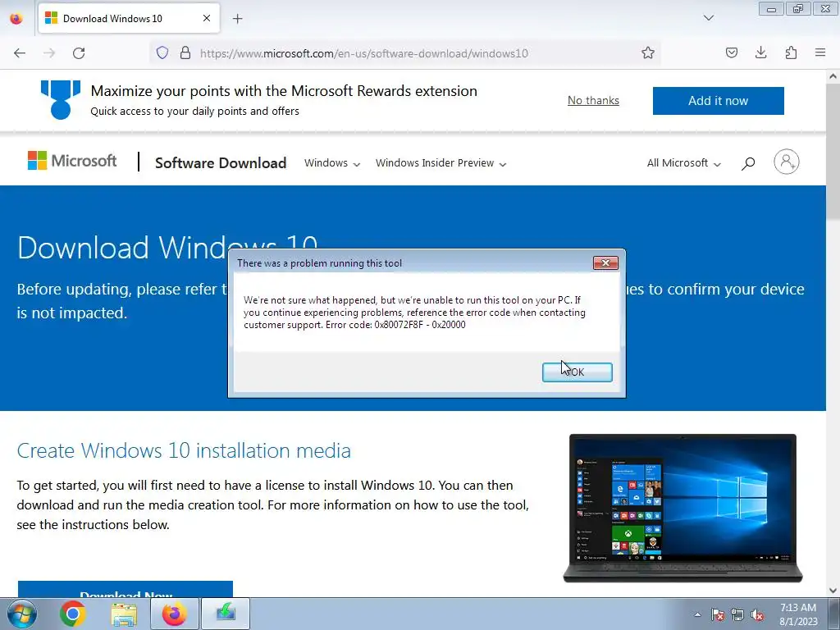Expand the Windows menu
The width and height of the screenshot is (840, 630).
coord(332,163)
